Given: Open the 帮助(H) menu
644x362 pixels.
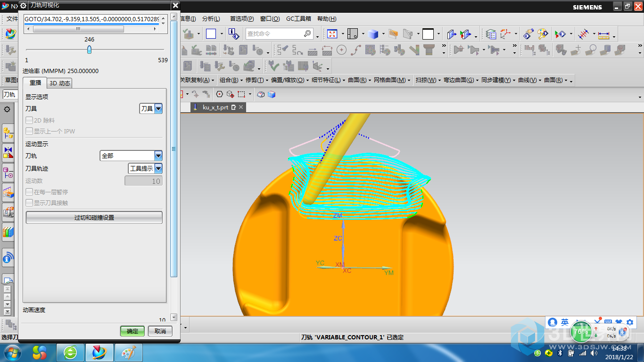Looking at the screenshot, I should [327, 19].
